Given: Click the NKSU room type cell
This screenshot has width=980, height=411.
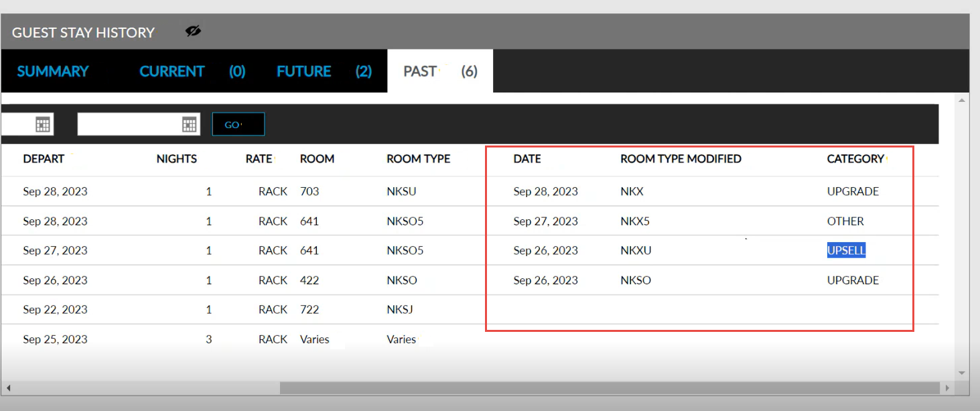Looking at the screenshot, I should click(x=401, y=191).
